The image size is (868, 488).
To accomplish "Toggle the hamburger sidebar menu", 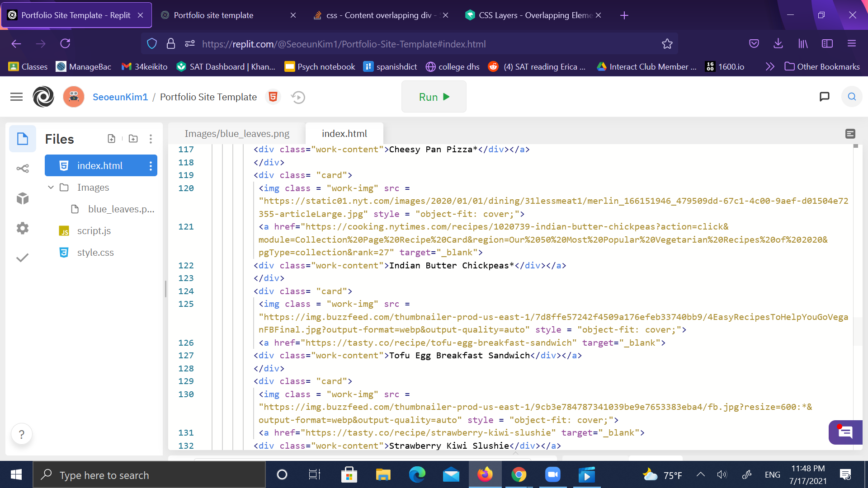I will 16,97.
